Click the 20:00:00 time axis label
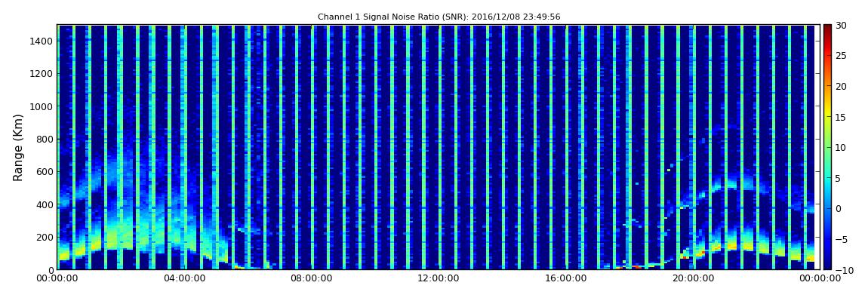 click(693, 279)
